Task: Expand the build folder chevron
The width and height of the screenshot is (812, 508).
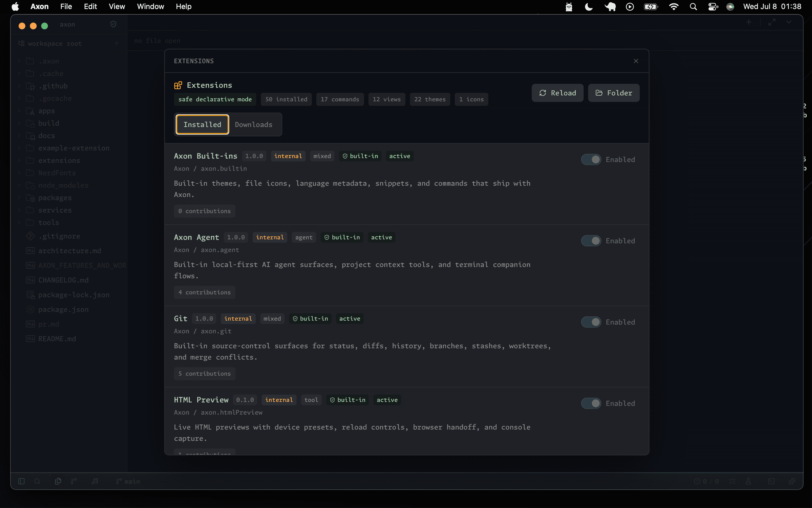Action: 19,123
